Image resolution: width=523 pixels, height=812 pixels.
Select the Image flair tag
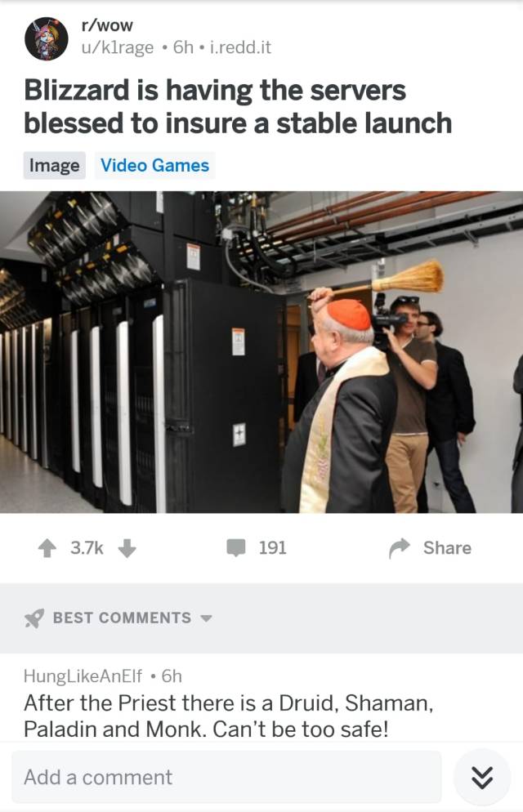tap(55, 166)
